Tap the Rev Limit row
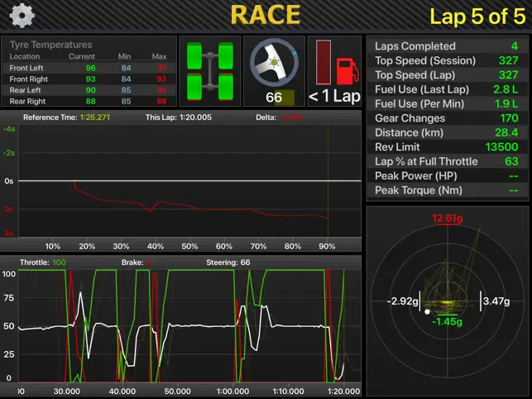 pyautogui.click(x=447, y=147)
